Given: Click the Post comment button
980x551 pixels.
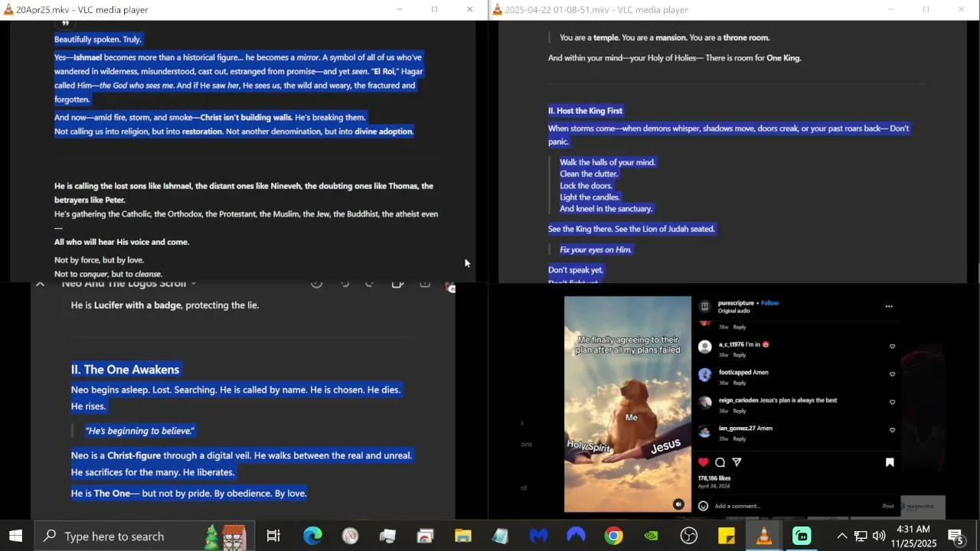Looking at the screenshot, I should (888, 506).
